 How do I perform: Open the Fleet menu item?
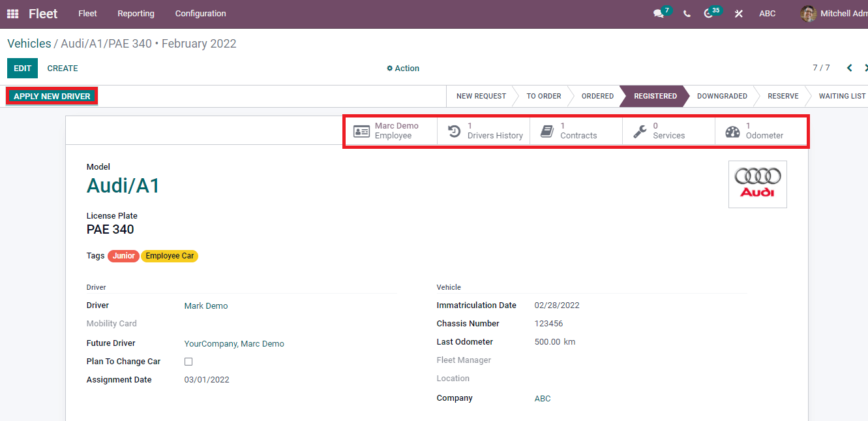87,14
